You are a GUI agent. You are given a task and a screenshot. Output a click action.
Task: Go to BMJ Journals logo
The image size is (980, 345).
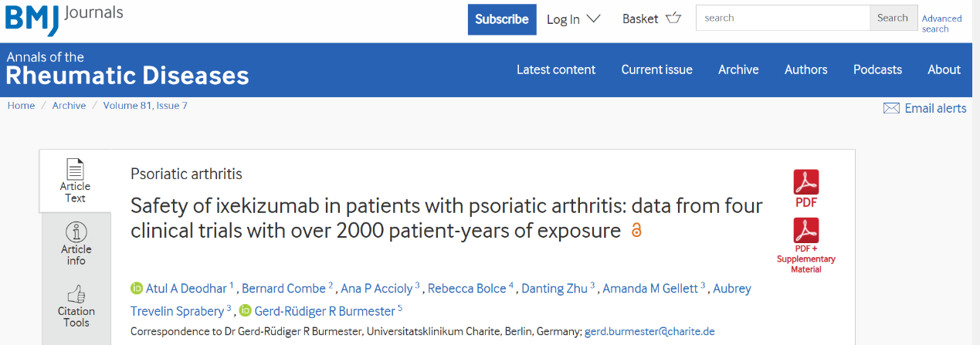coord(64,19)
